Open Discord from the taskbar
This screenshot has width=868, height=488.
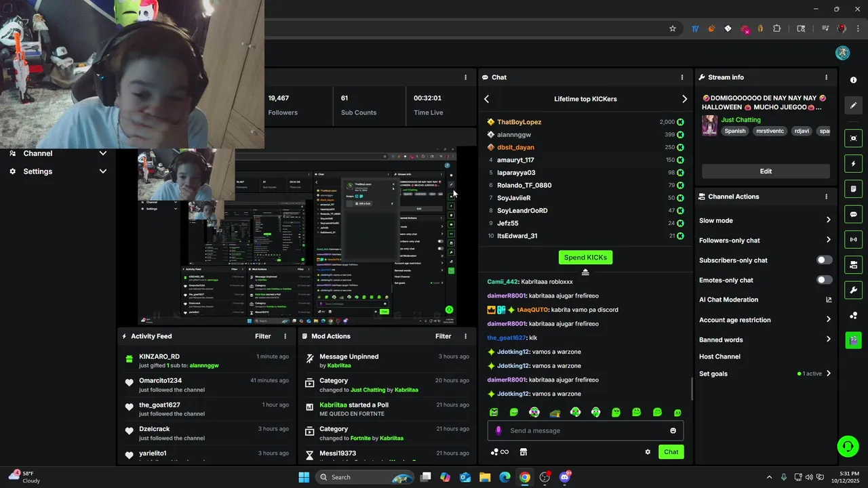pos(565,477)
